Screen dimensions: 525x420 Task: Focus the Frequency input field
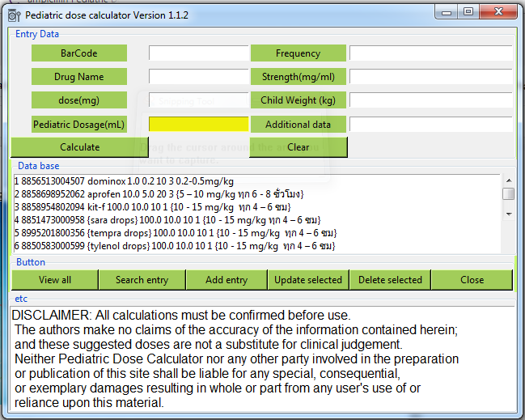431,53
